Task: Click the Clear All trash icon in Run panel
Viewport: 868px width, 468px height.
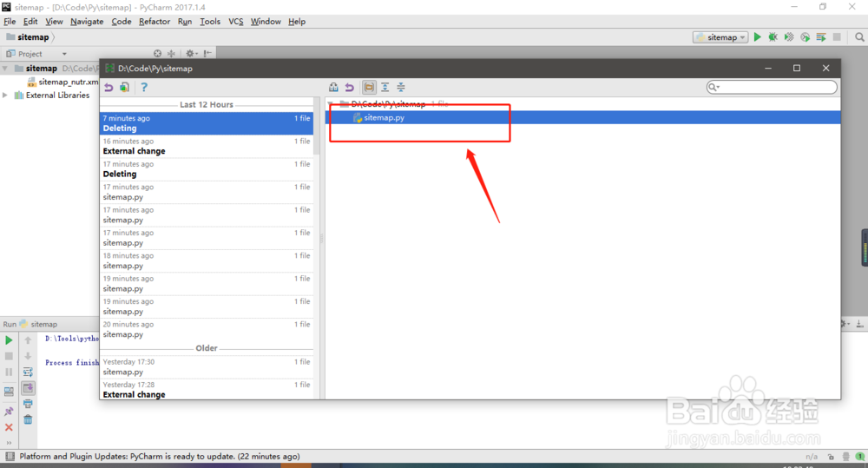Action: [x=28, y=420]
